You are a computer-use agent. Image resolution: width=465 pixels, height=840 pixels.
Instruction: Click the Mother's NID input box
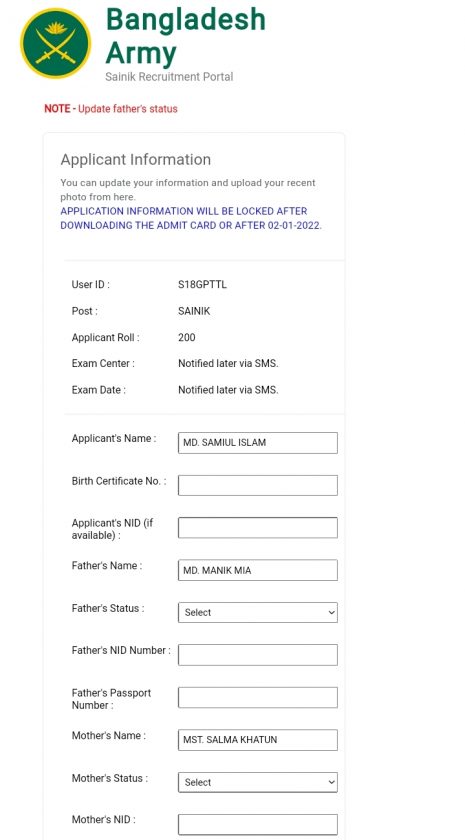point(258,824)
